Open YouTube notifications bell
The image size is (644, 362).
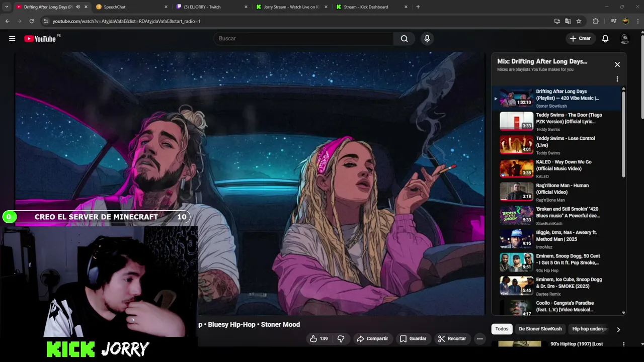click(605, 39)
